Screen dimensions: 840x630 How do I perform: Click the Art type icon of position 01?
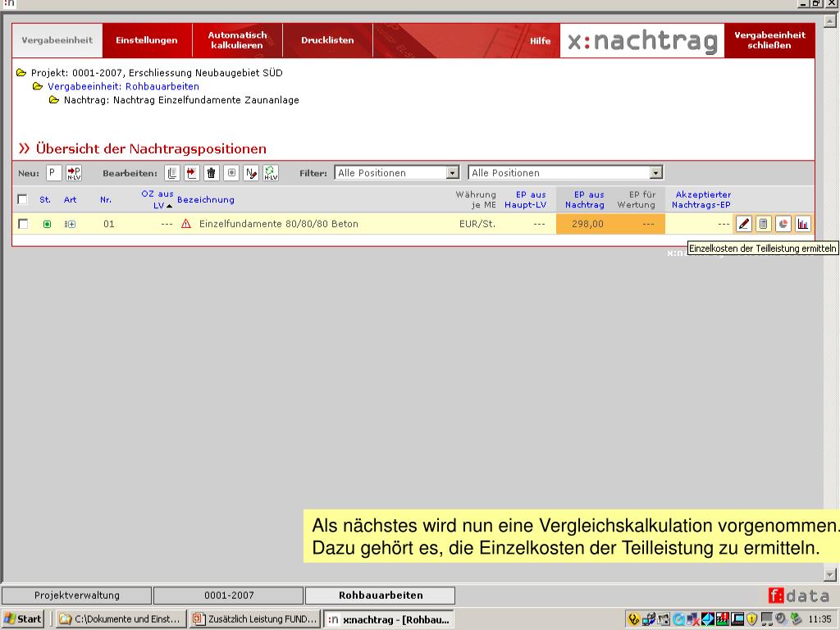pos(70,224)
